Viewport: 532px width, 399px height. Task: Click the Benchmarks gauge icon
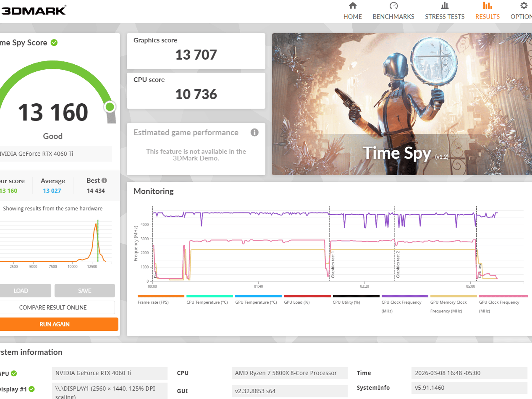tap(394, 5)
